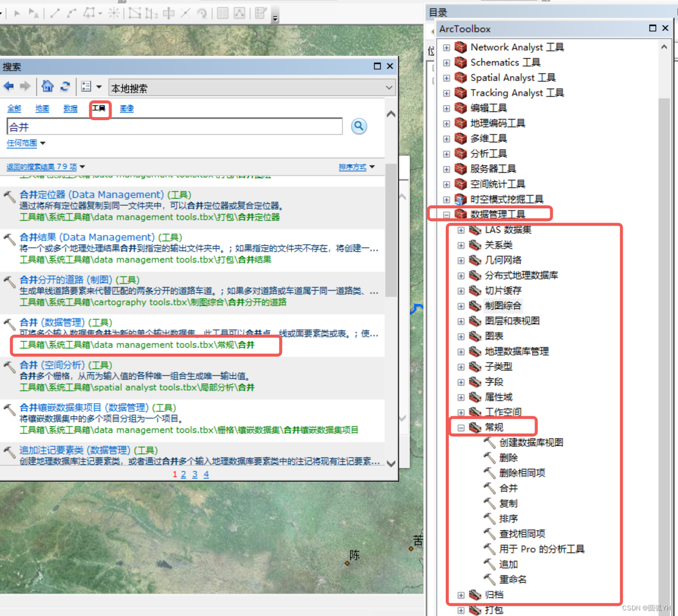Open the 合并 (数据管理) tool link
This screenshot has width=678, height=616.
29,322
